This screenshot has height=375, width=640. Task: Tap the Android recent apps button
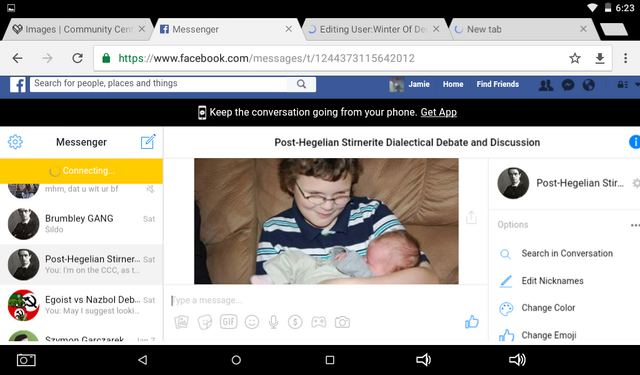330,360
